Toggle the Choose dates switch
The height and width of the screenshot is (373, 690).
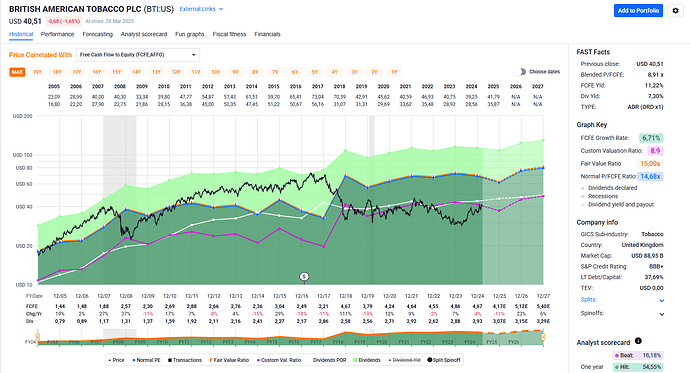pyautogui.click(x=520, y=72)
